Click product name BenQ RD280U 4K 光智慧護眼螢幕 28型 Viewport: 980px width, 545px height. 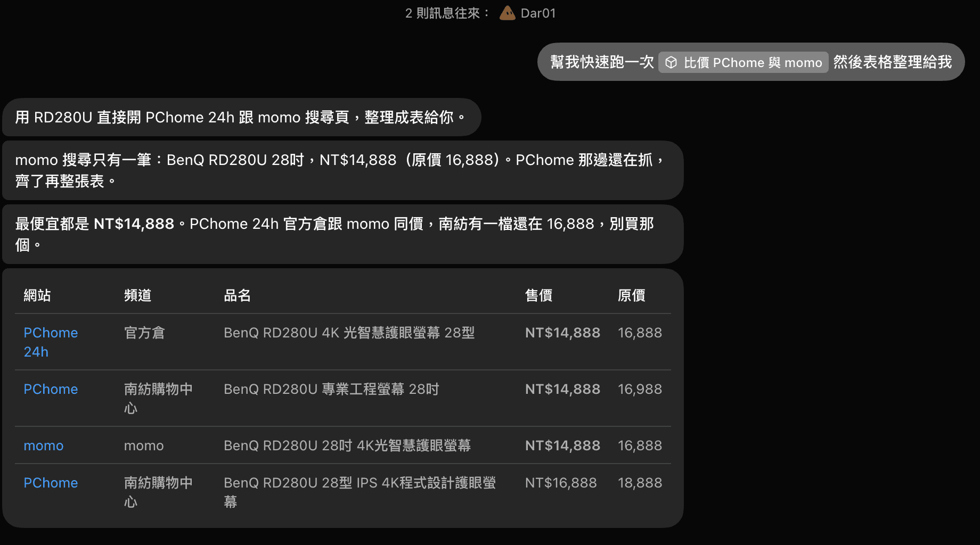coord(349,333)
